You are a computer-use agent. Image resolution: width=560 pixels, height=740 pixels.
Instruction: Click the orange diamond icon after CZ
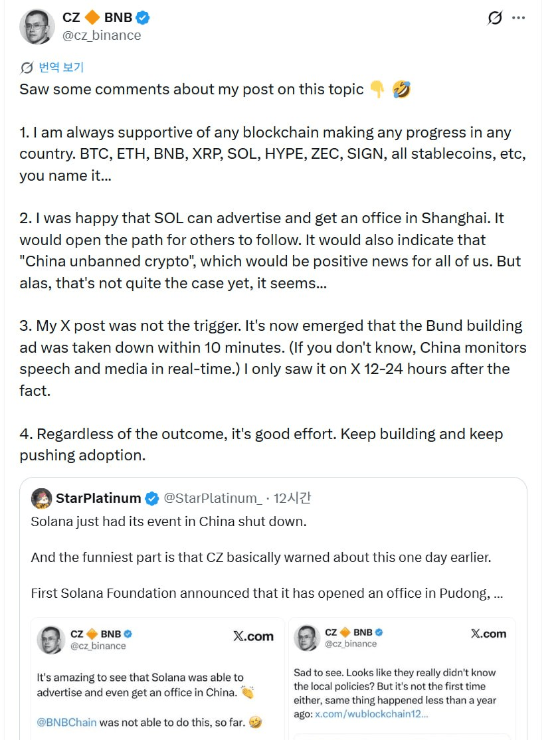92,17
